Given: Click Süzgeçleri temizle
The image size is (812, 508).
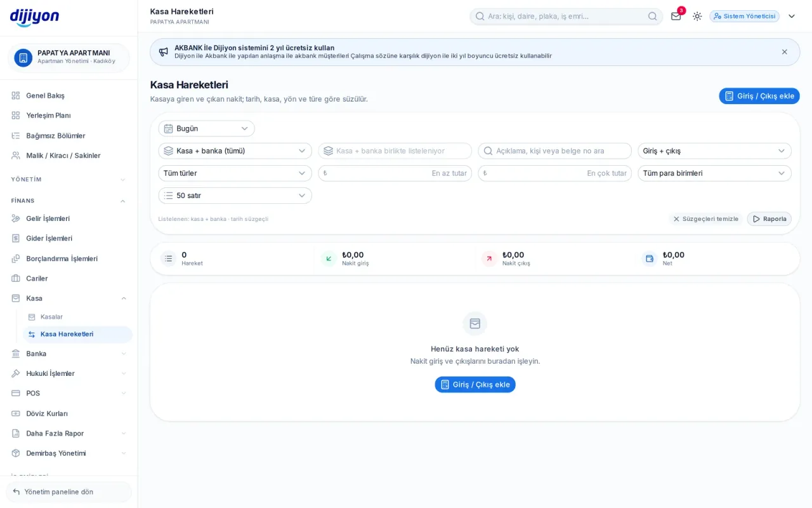Looking at the screenshot, I should click(705, 219).
